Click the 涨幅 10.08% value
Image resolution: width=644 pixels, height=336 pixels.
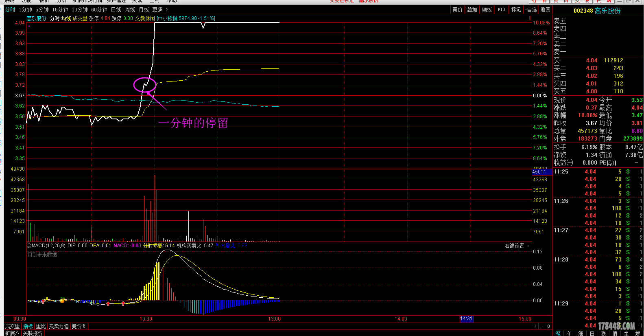pos(587,115)
